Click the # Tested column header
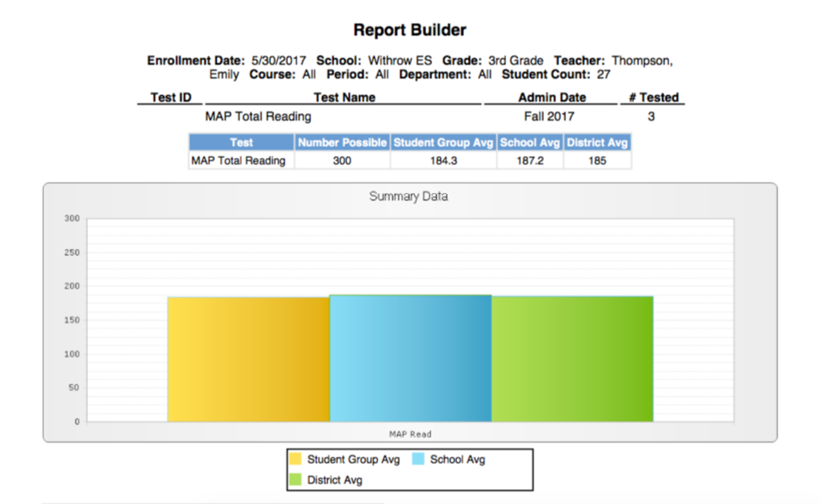 (x=653, y=97)
